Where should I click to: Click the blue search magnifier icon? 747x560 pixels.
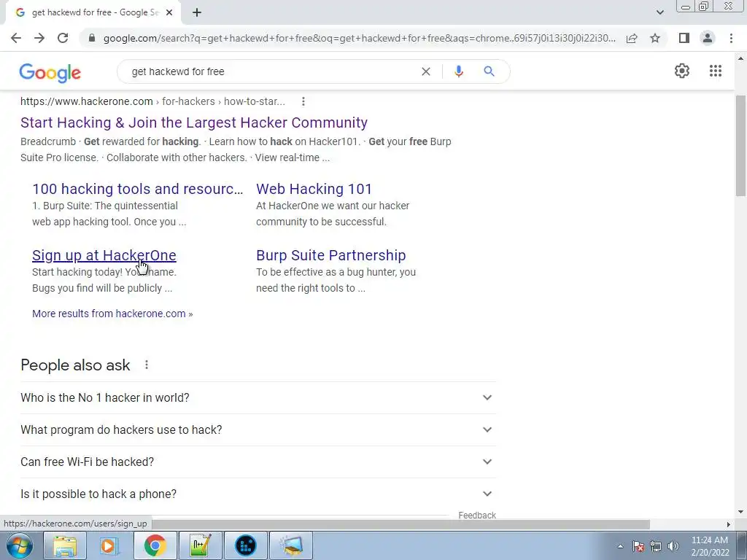(x=489, y=71)
